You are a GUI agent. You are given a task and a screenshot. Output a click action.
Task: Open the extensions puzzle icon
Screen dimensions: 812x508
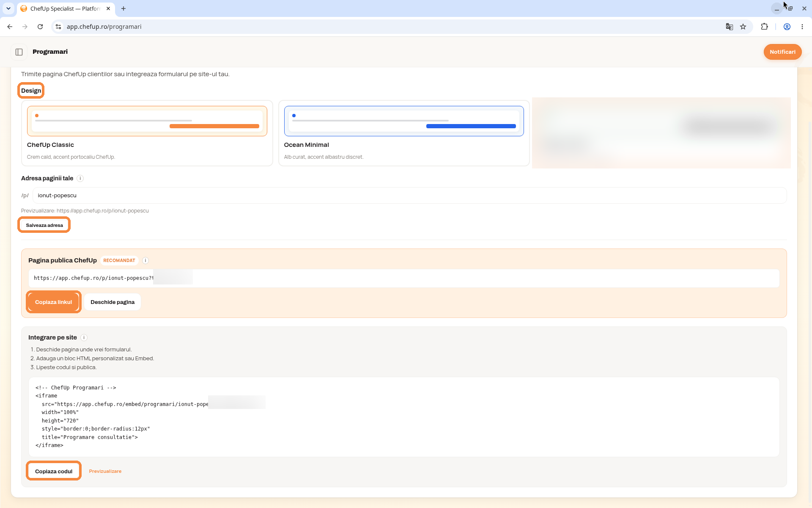coord(764,27)
